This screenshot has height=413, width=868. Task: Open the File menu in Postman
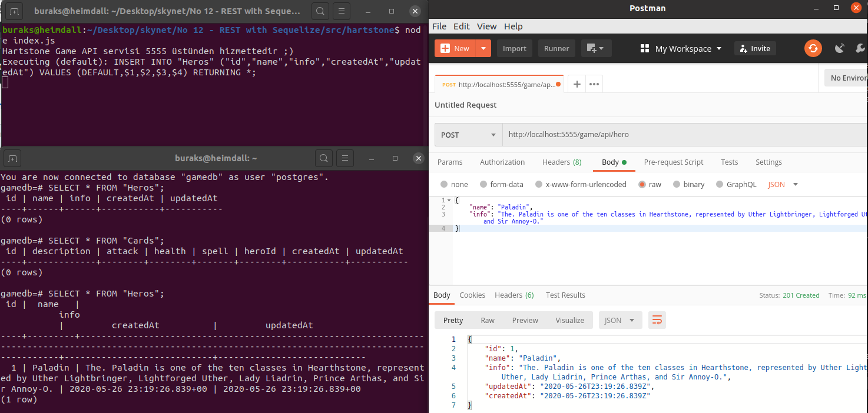pos(439,26)
